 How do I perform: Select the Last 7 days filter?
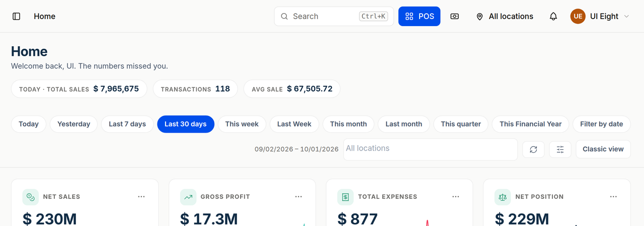(x=127, y=124)
